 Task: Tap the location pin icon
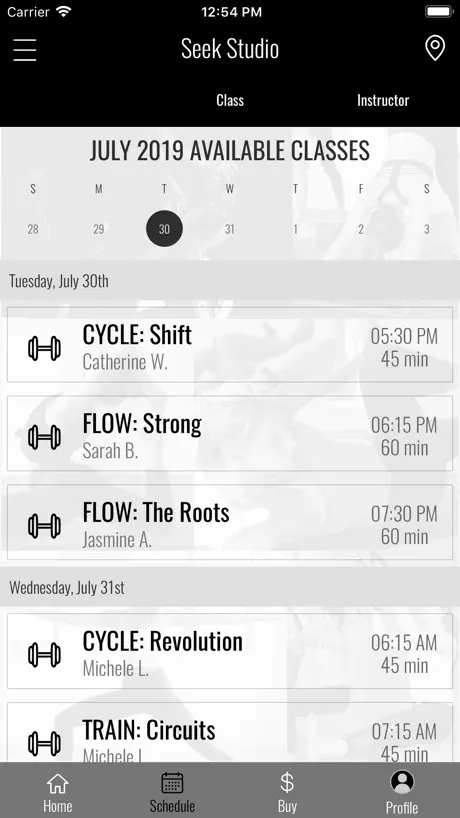point(435,49)
